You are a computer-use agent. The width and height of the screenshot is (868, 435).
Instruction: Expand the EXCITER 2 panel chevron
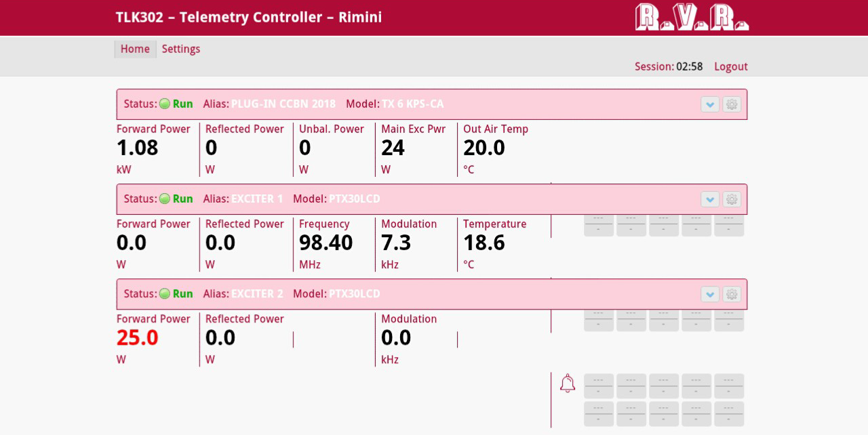pos(710,294)
